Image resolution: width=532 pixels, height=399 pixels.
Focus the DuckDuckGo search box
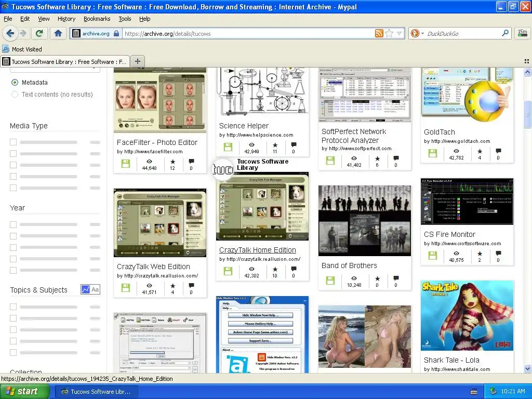pos(463,34)
